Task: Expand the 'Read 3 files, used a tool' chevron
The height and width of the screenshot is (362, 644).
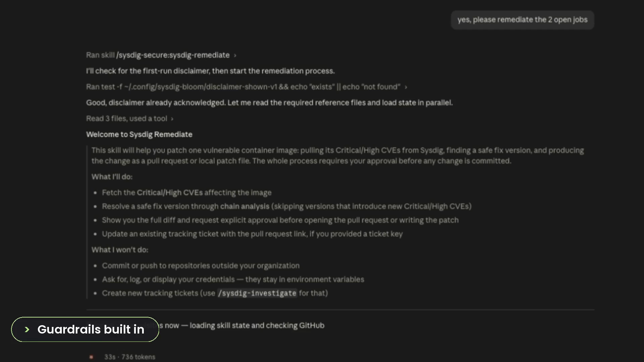Action: pyautogui.click(x=172, y=119)
